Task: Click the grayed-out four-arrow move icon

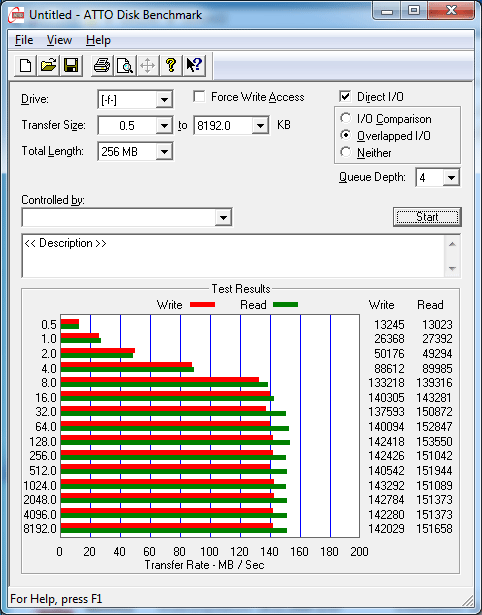Action: coord(147,65)
